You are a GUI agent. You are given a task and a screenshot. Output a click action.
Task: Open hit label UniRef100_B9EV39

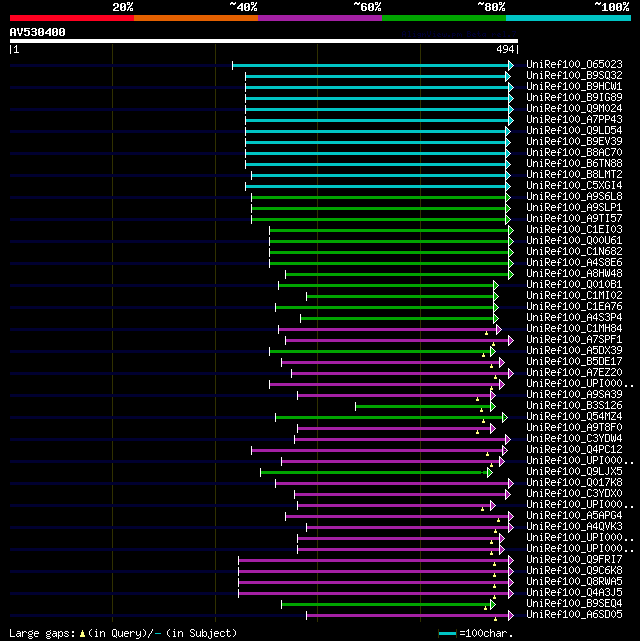coord(574,141)
